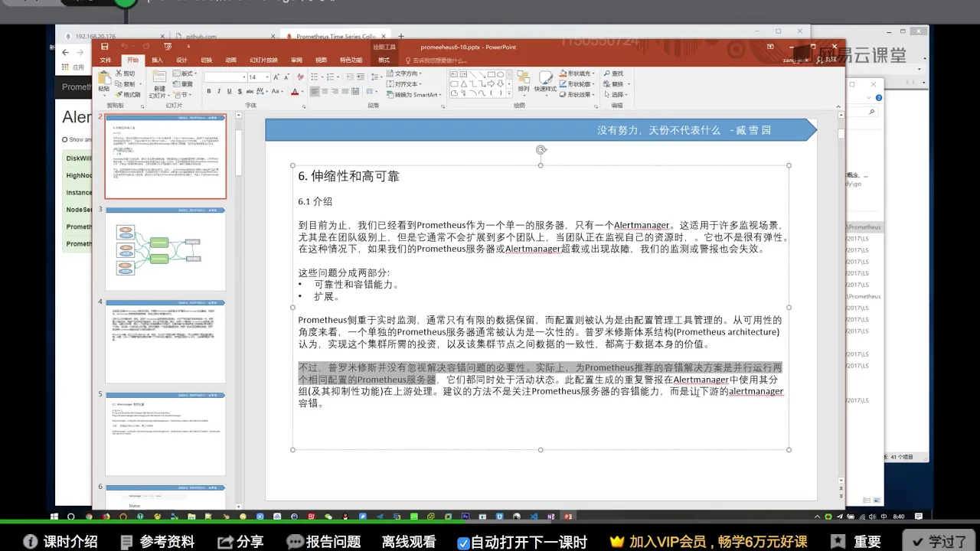Toggle Show annotations checkbox in Prometheus page
This screenshot has width=980, height=551.
[x=65, y=139]
